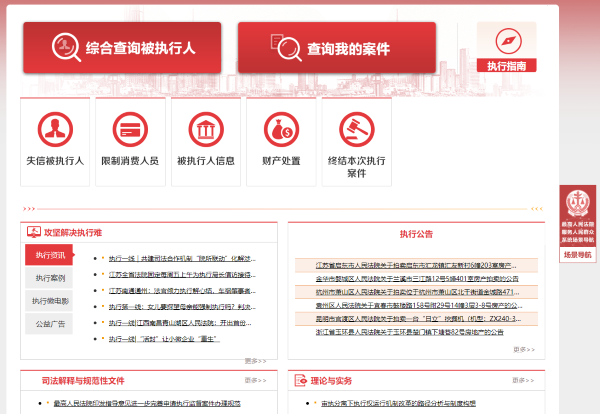Open news link starting 江苏全省法院
Image resolution: width=600 pixels, height=414 pixels.
click(182, 275)
